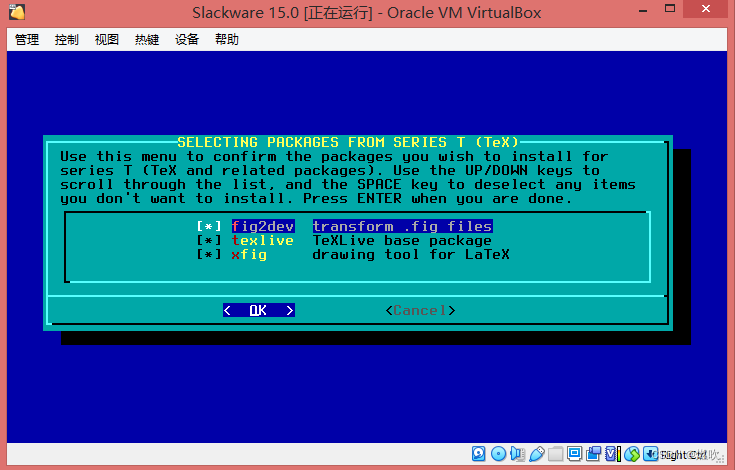Open the 管理 menu

click(27, 39)
